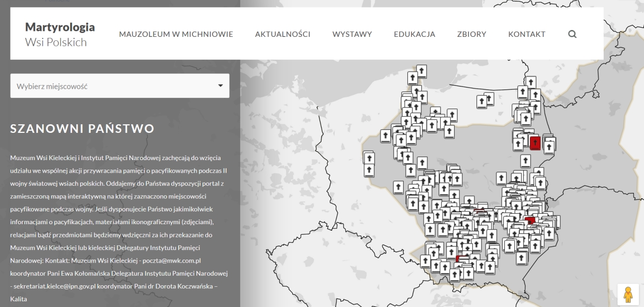Click the upper of two westernmost markers
The height and width of the screenshot is (307, 644).
369,158
